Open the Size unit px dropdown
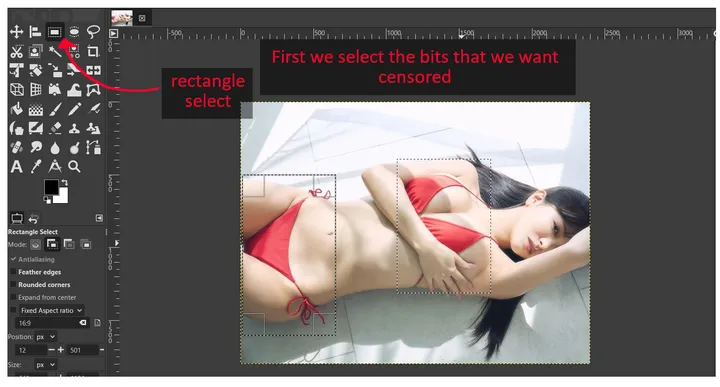Image resolution: width=720 pixels, height=387 pixels. click(46, 365)
